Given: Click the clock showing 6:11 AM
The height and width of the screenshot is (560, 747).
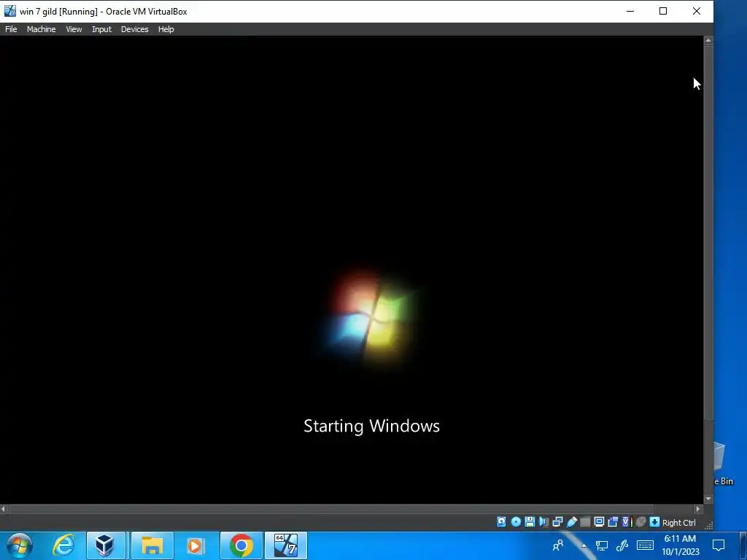Looking at the screenshot, I should pos(681,545).
